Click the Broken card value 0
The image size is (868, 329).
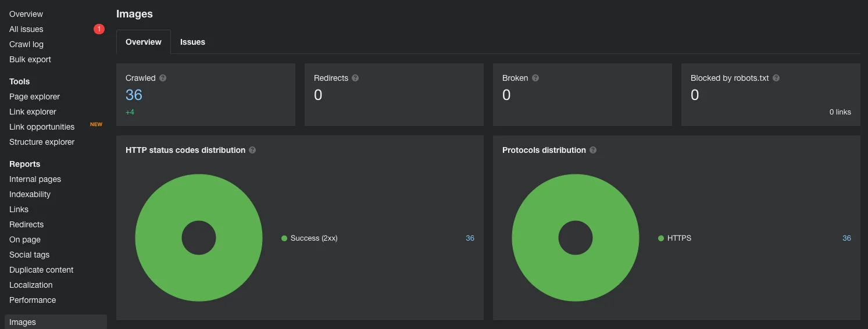(x=506, y=95)
